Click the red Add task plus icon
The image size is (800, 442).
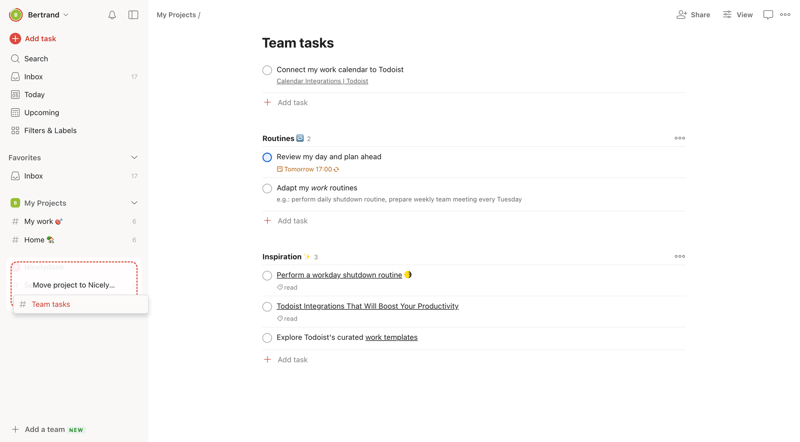15,38
